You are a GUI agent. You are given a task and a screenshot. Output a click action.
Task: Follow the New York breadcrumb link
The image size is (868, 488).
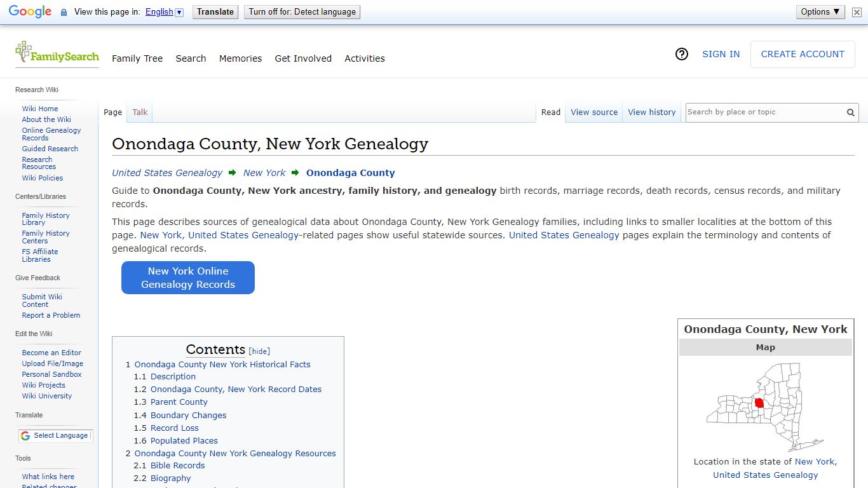coord(264,173)
